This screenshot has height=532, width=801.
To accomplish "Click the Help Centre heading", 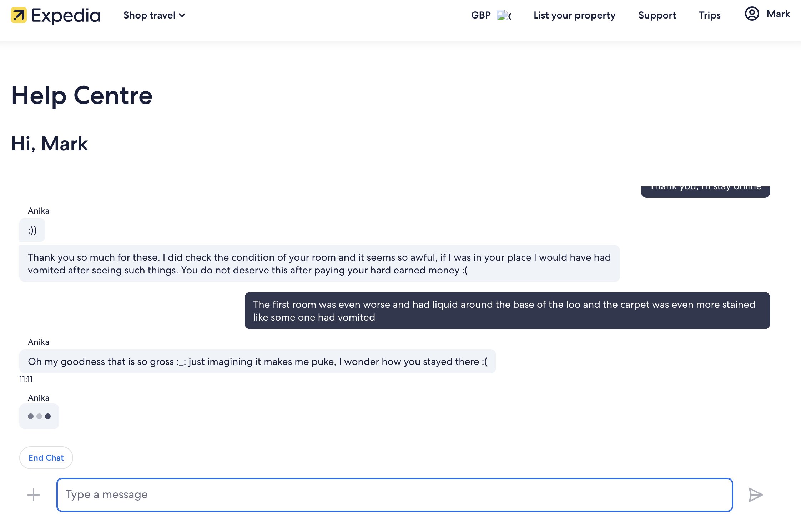I will pyautogui.click(x=82, y=96).
